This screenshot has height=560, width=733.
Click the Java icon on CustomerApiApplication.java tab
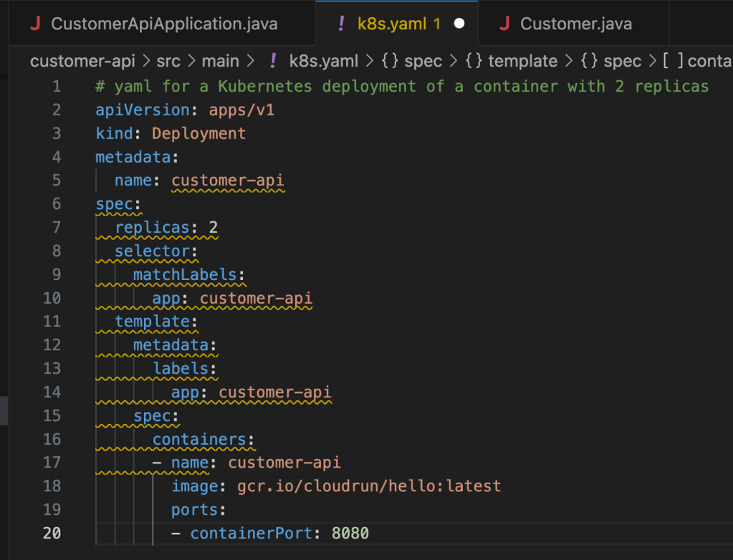click(x=35, y=24)
